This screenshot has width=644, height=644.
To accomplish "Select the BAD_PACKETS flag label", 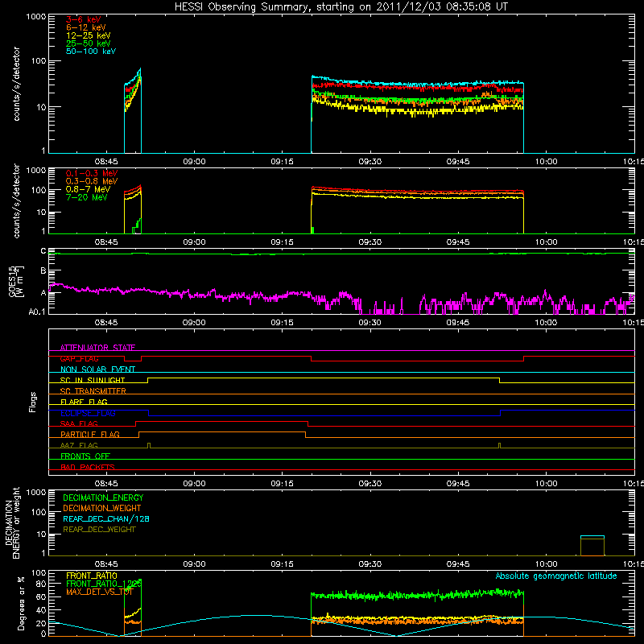I will pyautogui.click(x=88, y=467).
